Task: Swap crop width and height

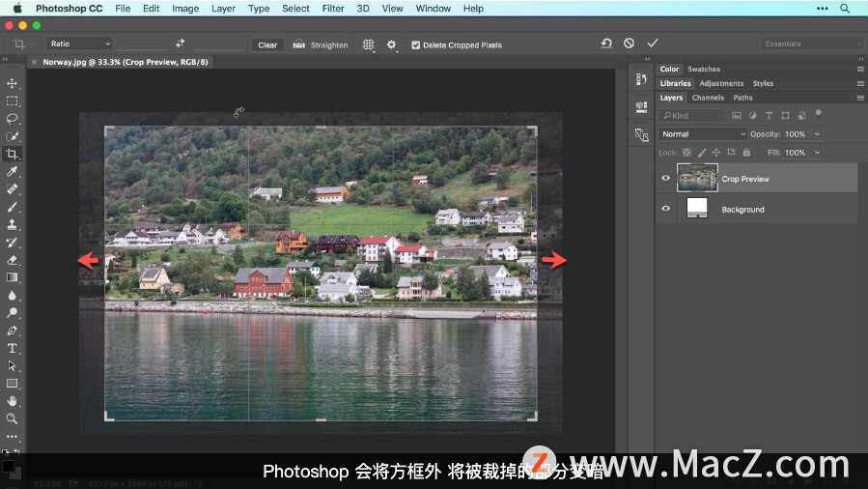Action: click(180, 43)
